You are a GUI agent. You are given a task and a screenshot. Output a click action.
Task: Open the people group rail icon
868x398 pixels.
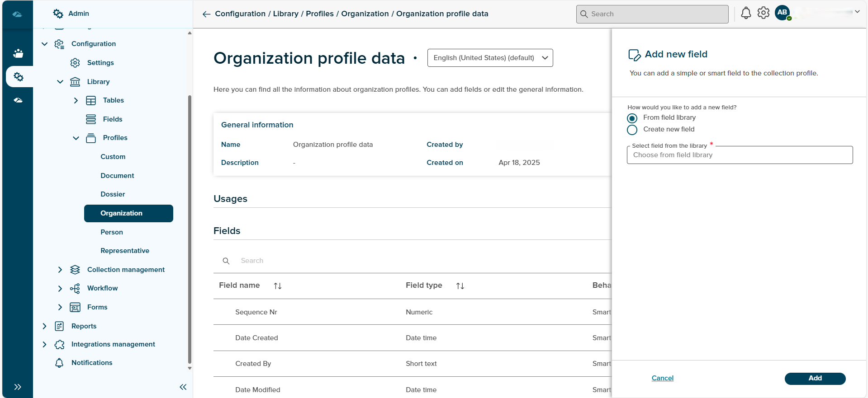(18, 53)
